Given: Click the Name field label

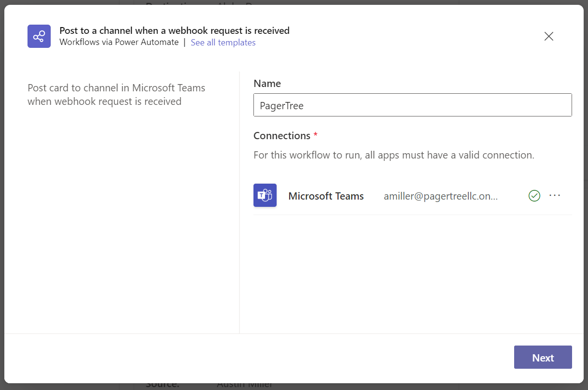Looking at the screenshot, I should [267, 84].
